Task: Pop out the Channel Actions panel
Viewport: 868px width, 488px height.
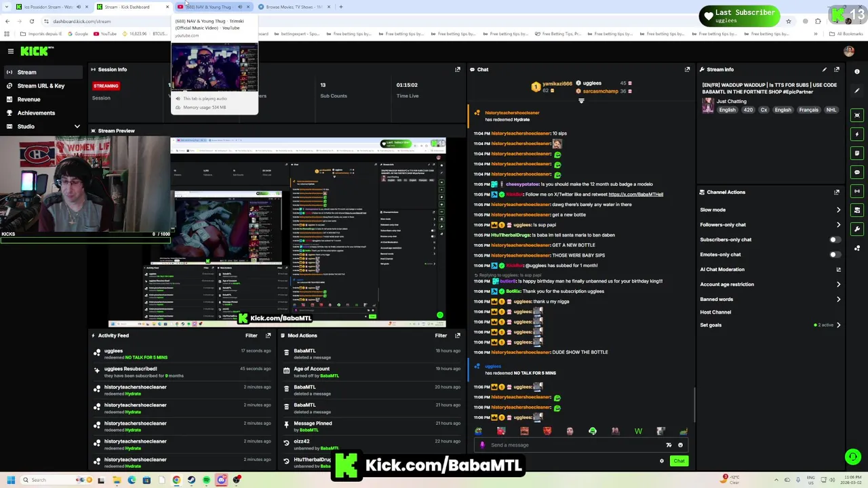Action: pos(837,192)
